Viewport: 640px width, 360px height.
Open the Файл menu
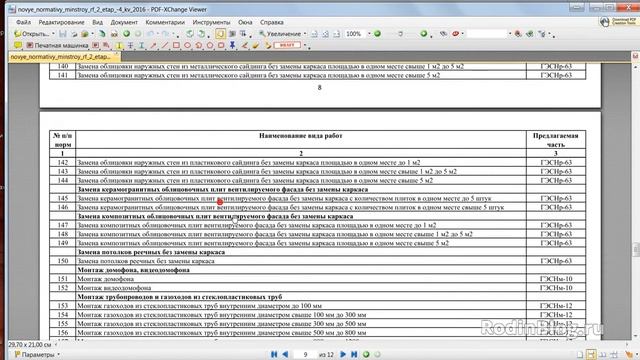point(23,22)
